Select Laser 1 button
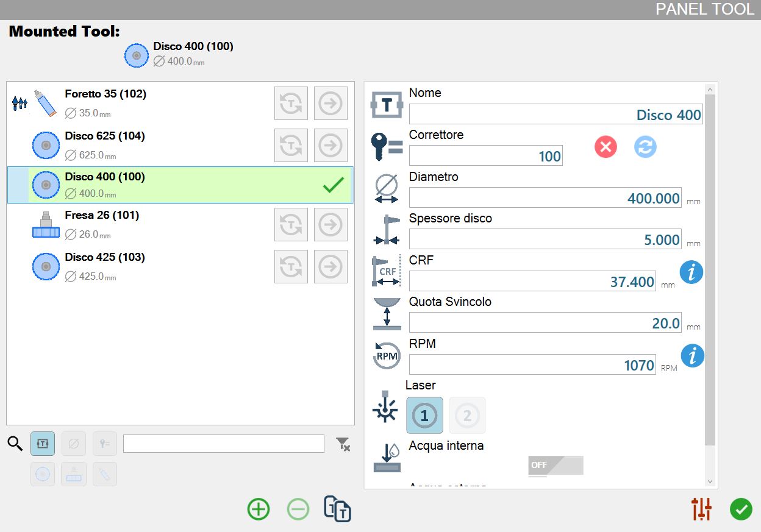761x532 pixels. [424, 416]
